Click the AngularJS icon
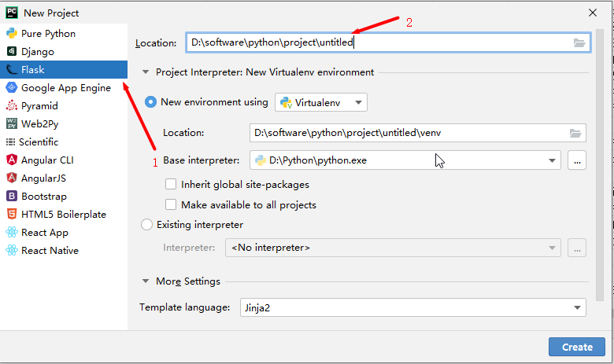The image size is (614, 364). (12, 178)
